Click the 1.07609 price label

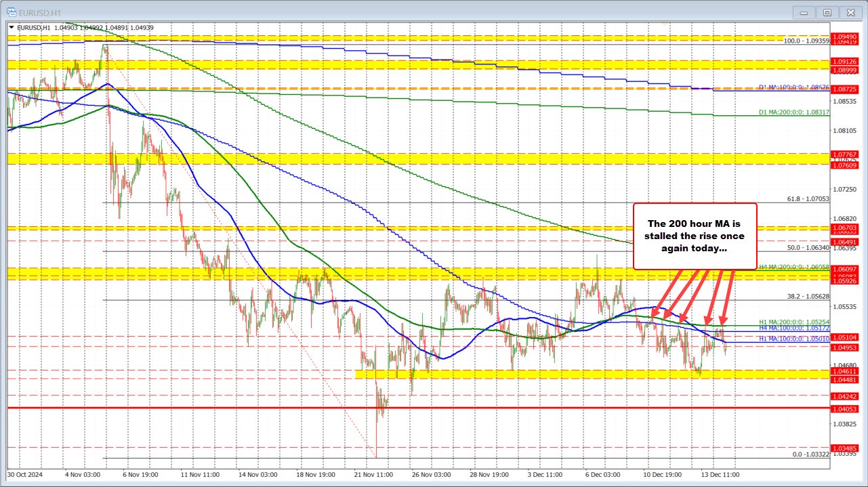[846, 165]
